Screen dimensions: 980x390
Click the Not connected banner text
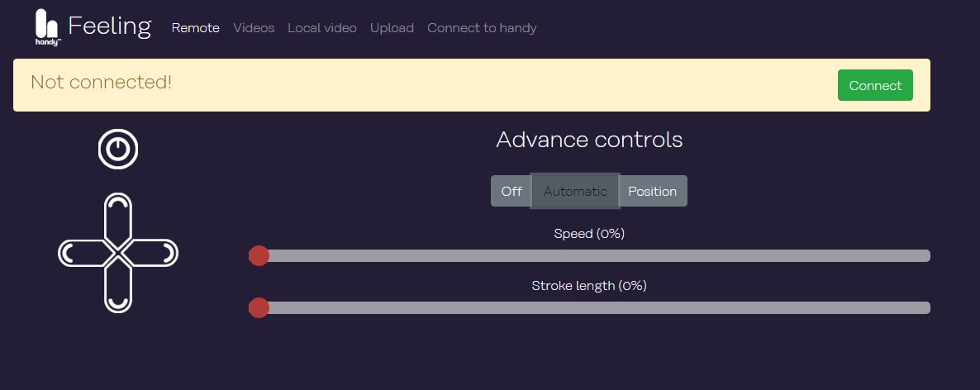click(102, 82)
